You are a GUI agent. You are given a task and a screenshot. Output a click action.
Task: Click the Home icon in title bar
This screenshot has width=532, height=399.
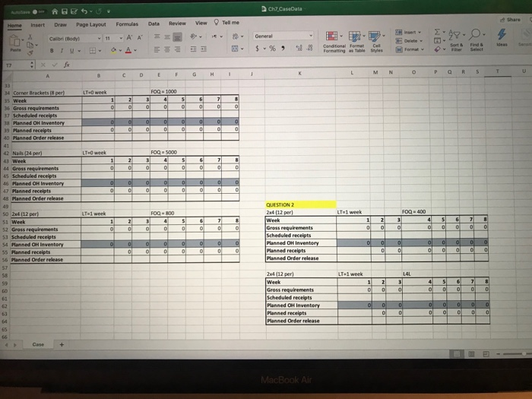click(x=55, y=11)
